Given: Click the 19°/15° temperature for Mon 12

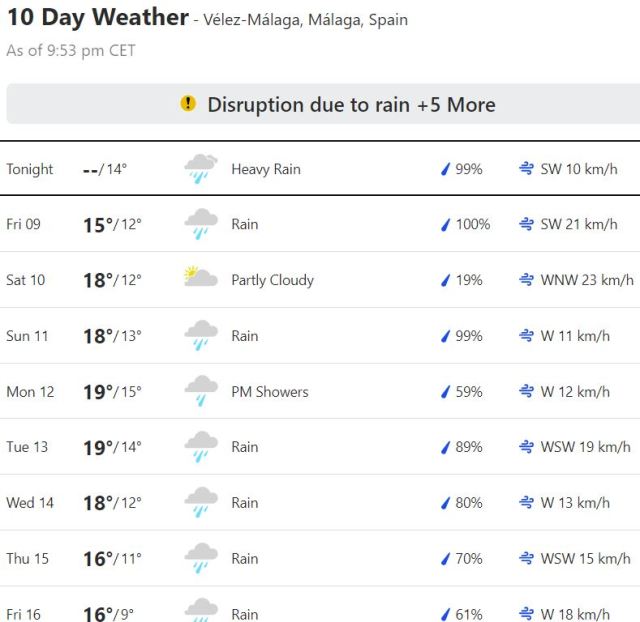Looking at the screenshot, I should pyautogui.click(x=112, y=392).
